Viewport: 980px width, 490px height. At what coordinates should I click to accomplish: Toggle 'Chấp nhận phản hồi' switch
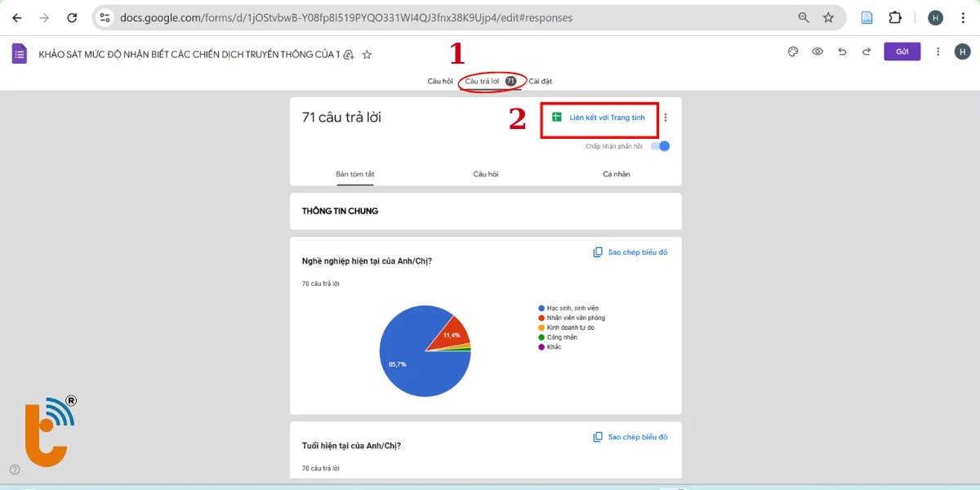(x=662, y=146)
